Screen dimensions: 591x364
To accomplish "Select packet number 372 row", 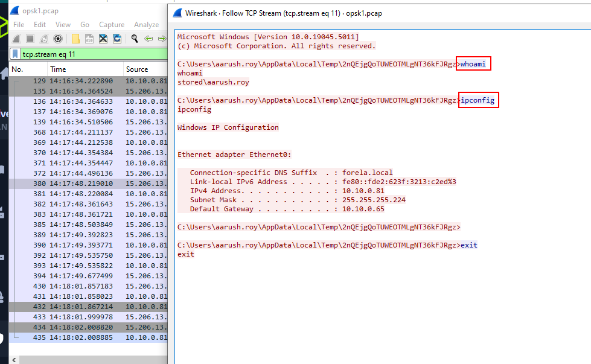I will (88, 173).
